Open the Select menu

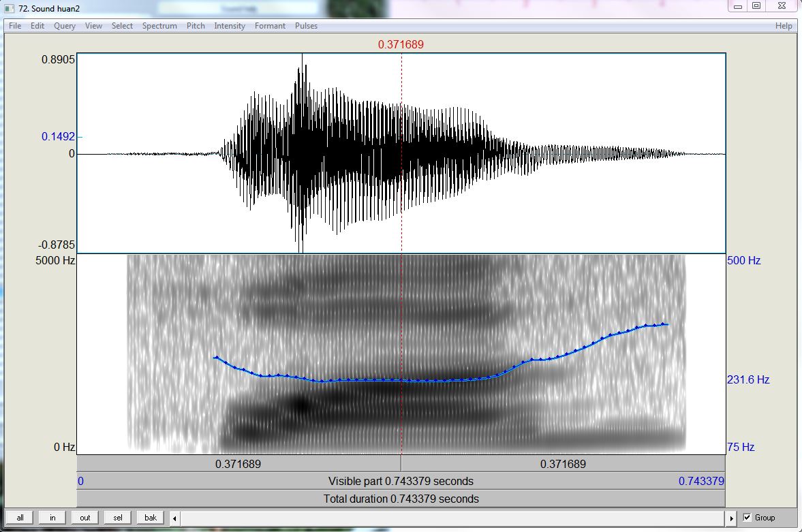[x=122, y=26]
